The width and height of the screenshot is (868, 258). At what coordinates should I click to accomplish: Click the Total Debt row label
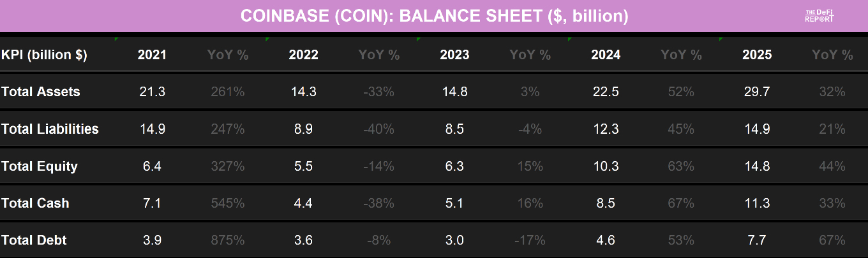click(34, 240)
